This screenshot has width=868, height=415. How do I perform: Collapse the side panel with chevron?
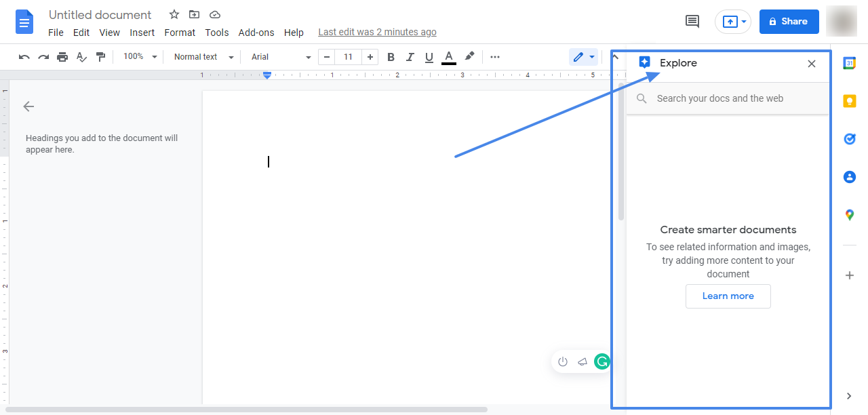850,396
